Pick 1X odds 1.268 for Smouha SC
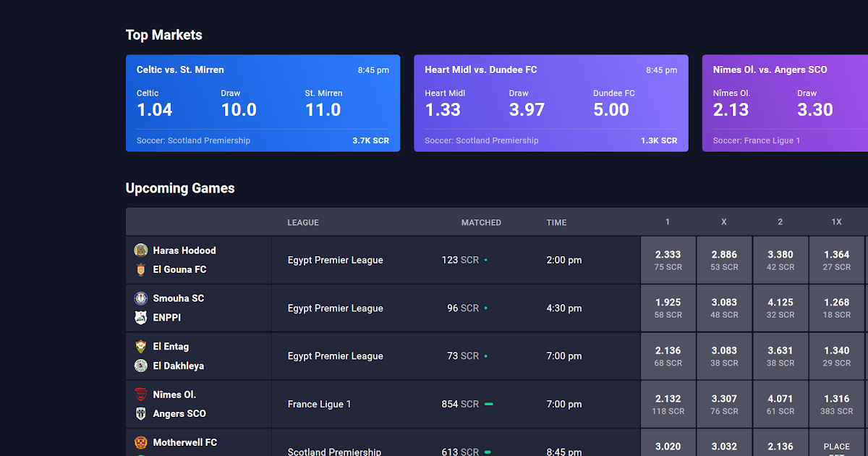Image resolution: width=868 pixels, height=456 pixels. pos(837,308)
